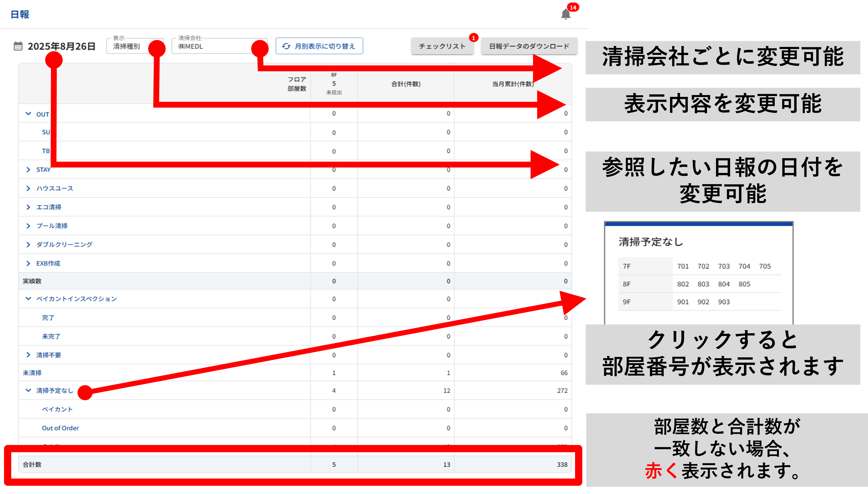Expand the ダブルクリーニング row
This screenshot has height=494, width=868.
point(28,245)
